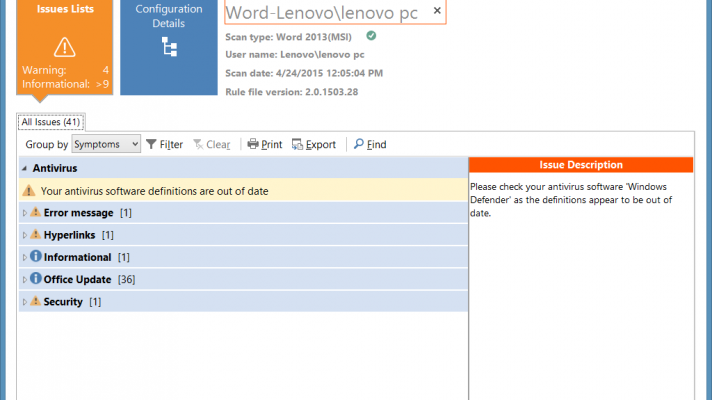Select the All Issues (41) tab
This screenshot has height=400, width=712.
pos(51,122)
